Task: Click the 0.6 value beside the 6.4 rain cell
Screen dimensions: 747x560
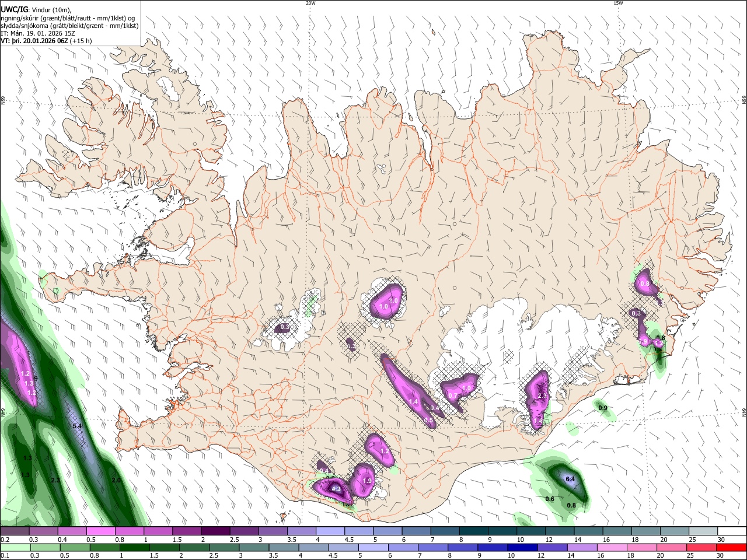Action: pos(549,499)
